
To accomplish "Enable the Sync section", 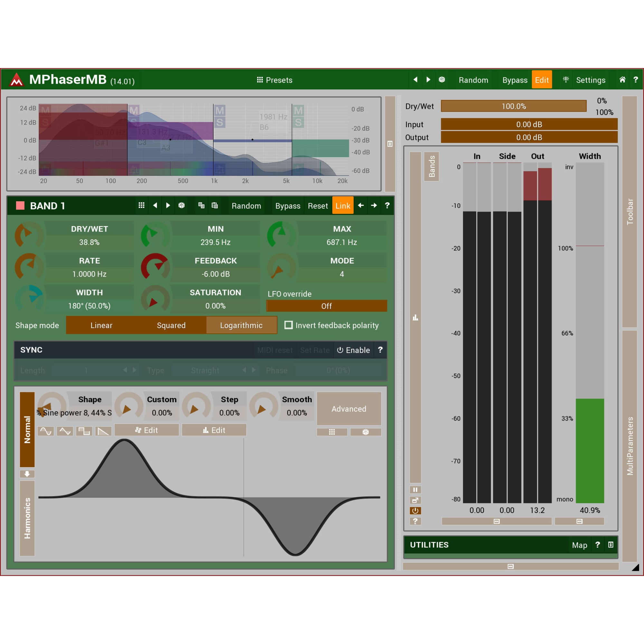I will [353, 350].
